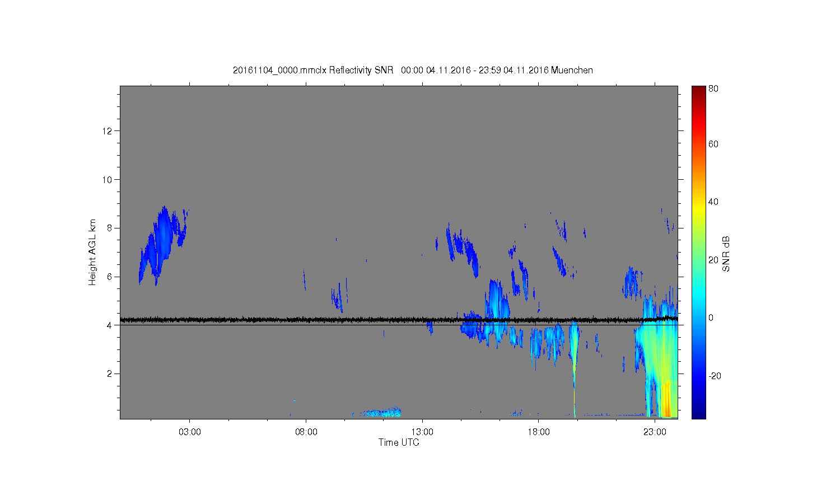Click the colorbar value label 0
This screenshot has width=840, height=504.
[x=711, y=318]
